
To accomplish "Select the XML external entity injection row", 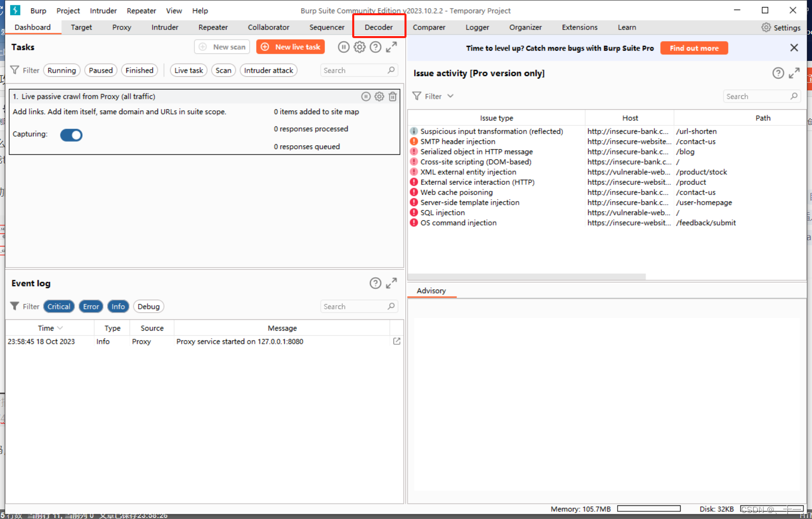I will point(607,172).
